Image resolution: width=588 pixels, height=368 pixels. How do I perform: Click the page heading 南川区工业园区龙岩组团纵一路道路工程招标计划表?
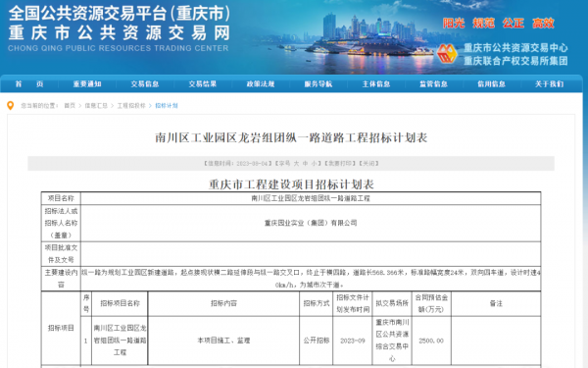[291, 137]
